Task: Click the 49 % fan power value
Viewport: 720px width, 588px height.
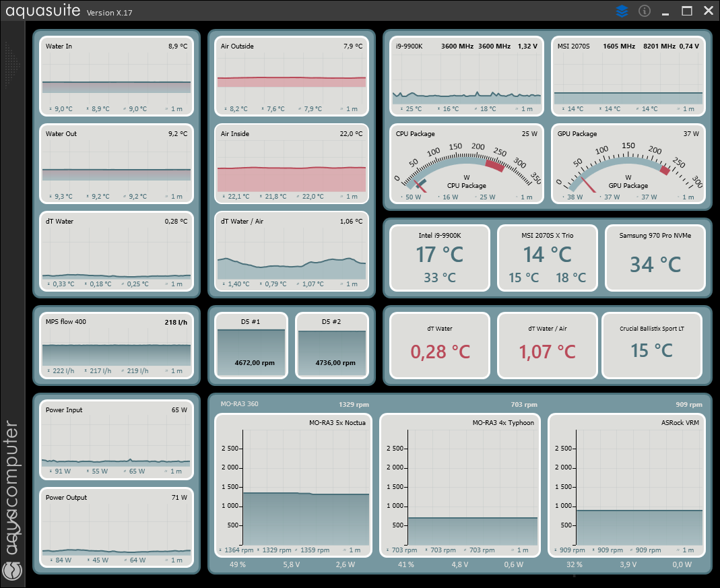Action: click(x=237, y=564)
